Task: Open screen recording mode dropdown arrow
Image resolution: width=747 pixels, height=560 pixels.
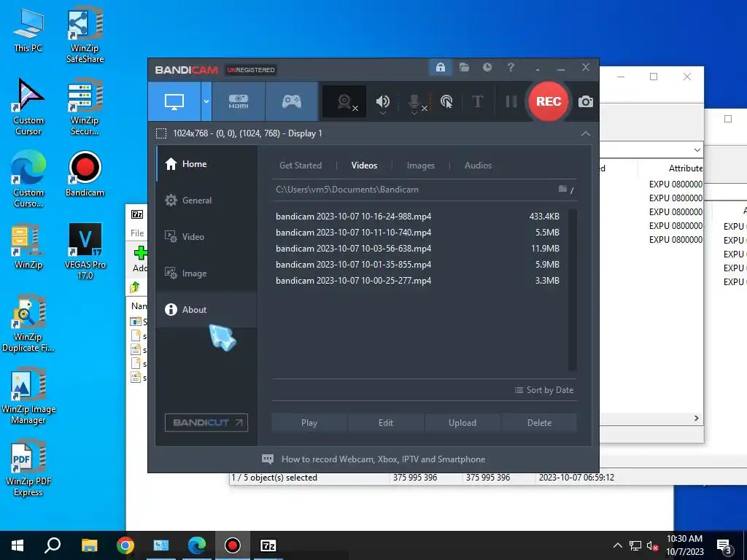Action: pos(206,101)
